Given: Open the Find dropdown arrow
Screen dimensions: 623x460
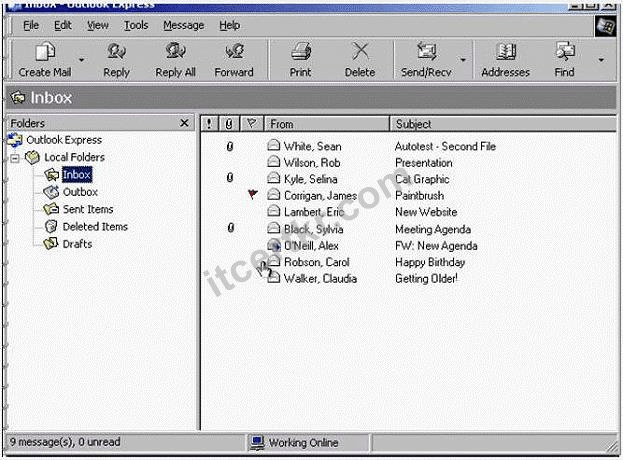Looking at the screenshot, I should tap(601, 60).
